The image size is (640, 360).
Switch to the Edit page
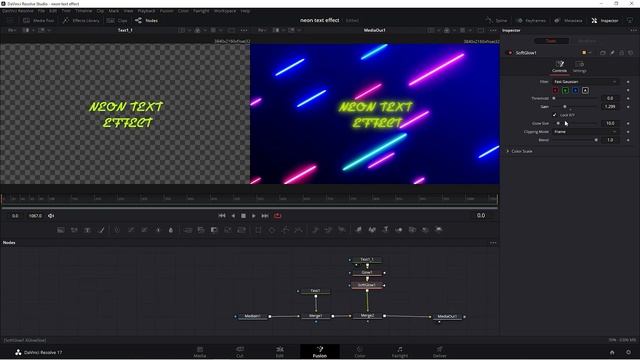[x=280, y=352]
